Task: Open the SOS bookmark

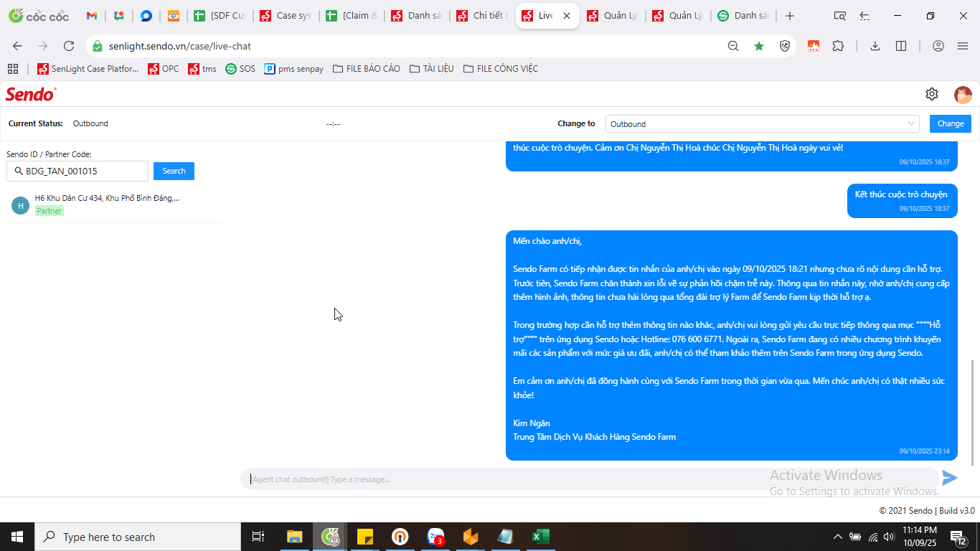Action: [240, 69]
